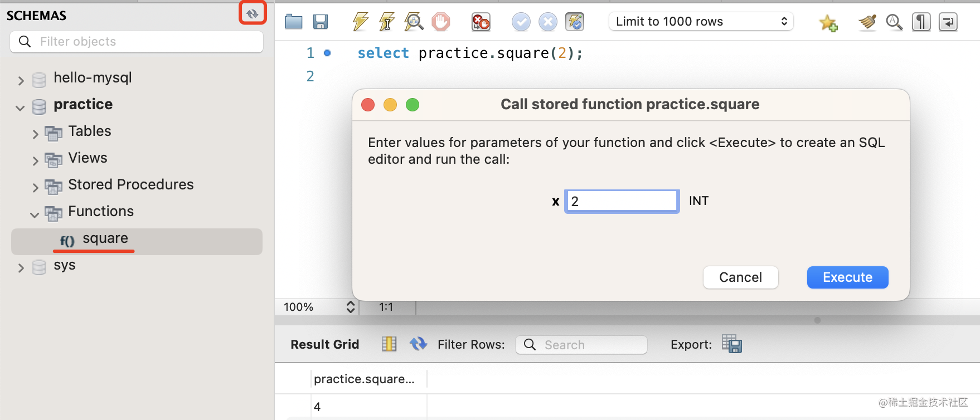The height and width of the screenshot is (420, 980).
Task: Minimize the dialog with yellow button
Action: (390, 105)
